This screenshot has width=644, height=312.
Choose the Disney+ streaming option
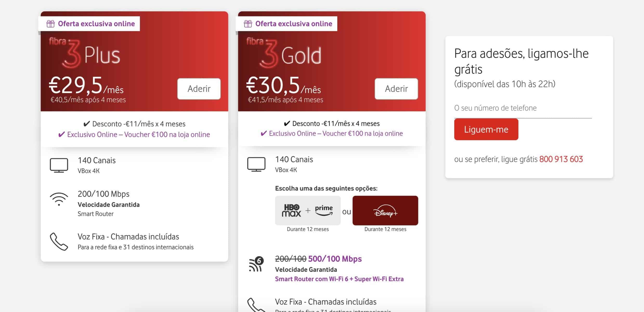(385, 211)
